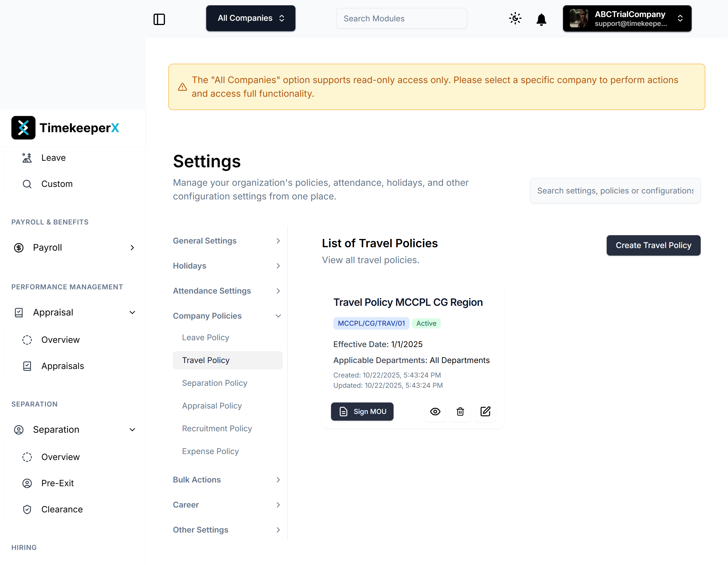Toggle the sidebar panel icon
This screenshot has height=565, width=728.
click(159, 19)
